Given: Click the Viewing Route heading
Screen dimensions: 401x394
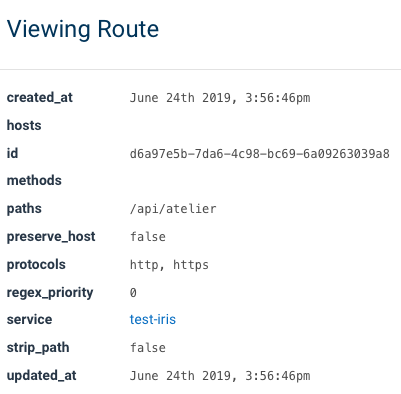Looking at the screenshot, I should pos(83,29).
